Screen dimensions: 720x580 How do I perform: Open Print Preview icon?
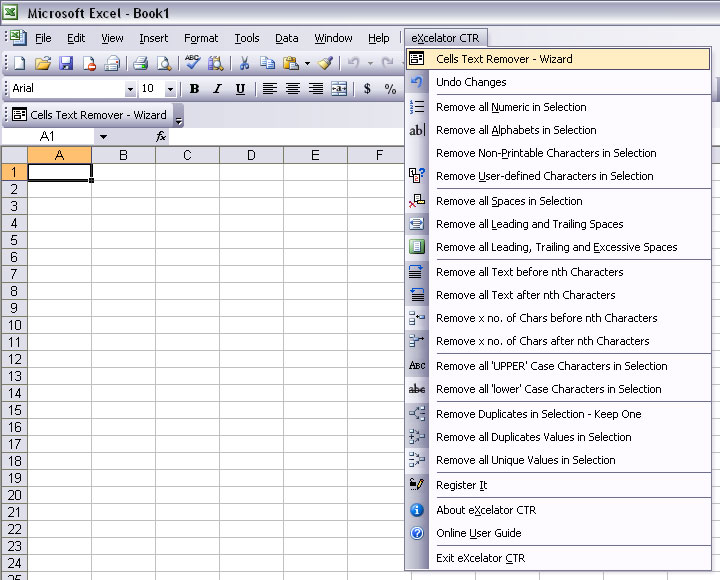[x=164, y=63]
